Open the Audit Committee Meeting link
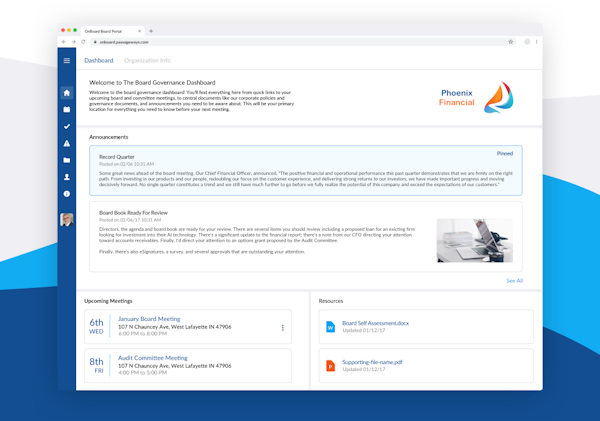Screen dimensions: 600x421 pos(152,357)
